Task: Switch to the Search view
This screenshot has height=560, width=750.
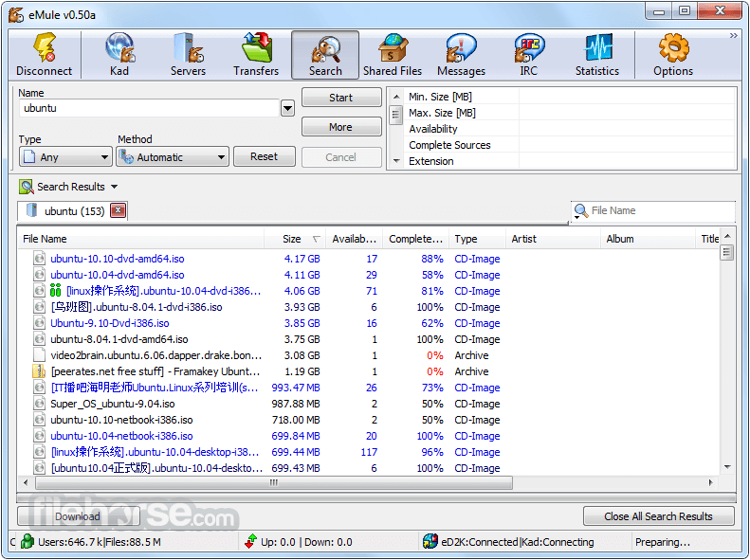Action: [325, 54]
